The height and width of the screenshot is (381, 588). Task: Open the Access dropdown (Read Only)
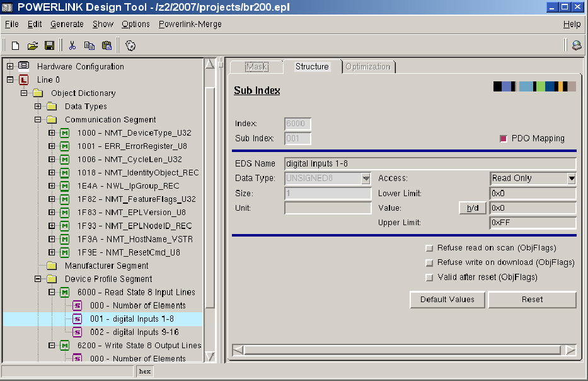(571, 179)
